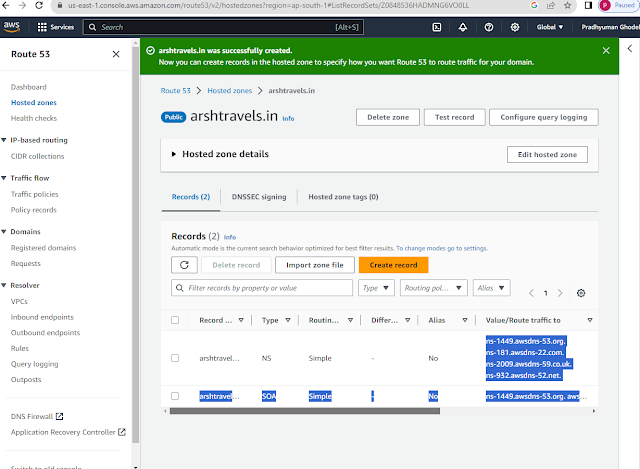Switch to DNSSEC signing tab
This screenshot has height=469, width=640.
(259, 197)
